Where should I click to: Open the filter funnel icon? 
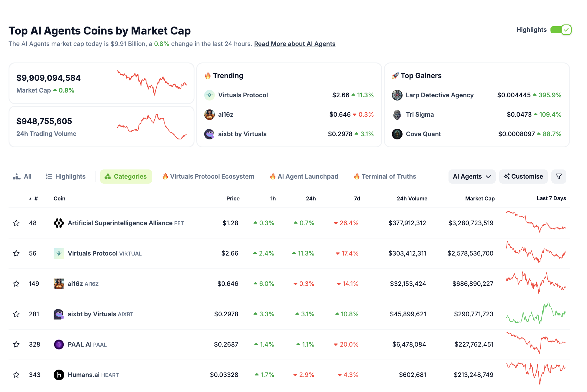coord(558,177)
